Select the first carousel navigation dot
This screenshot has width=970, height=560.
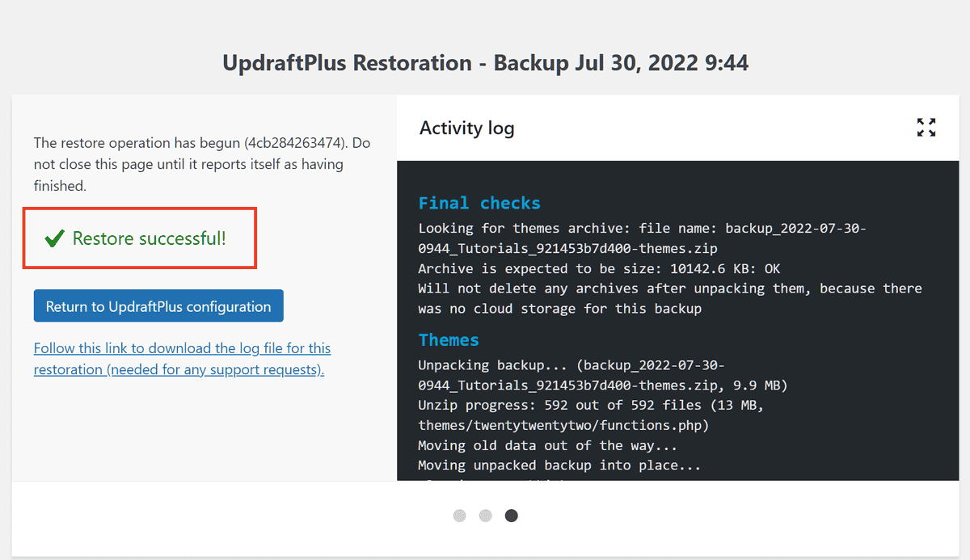[x=459, y=515]
